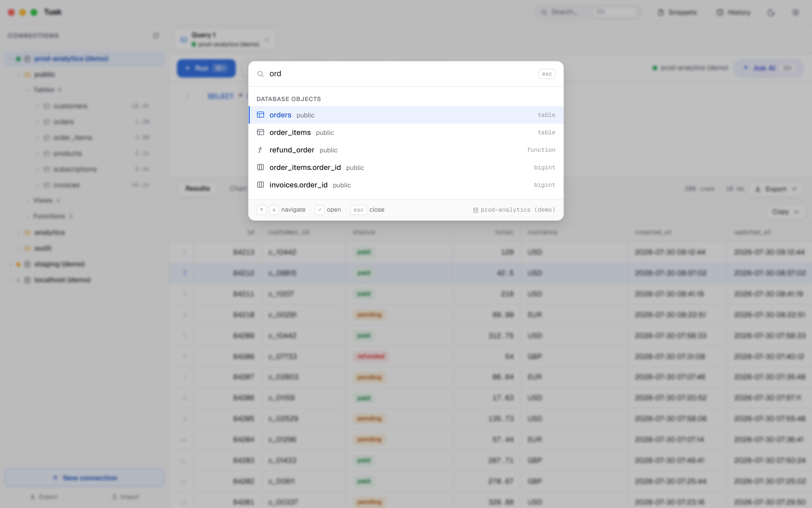Refresh the Connections list in the sidebar

(x=156, y=36)
